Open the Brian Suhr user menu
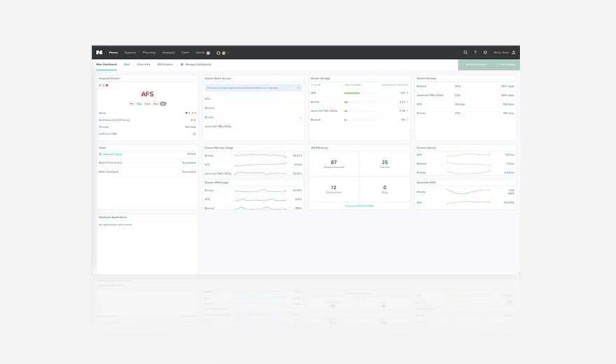This screenshot has height=364, width=616. click(501, 52)
